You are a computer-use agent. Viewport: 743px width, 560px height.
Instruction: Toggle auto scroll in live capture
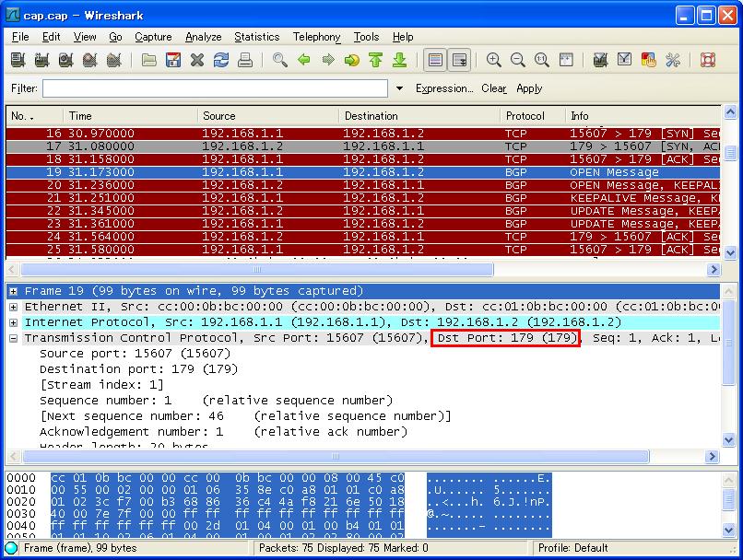point(459,60)
